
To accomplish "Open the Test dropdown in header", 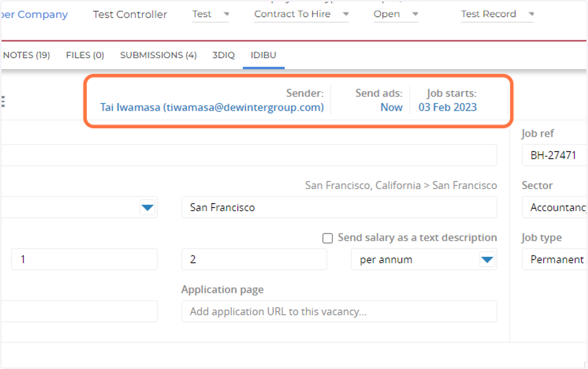I will point(211,14).
